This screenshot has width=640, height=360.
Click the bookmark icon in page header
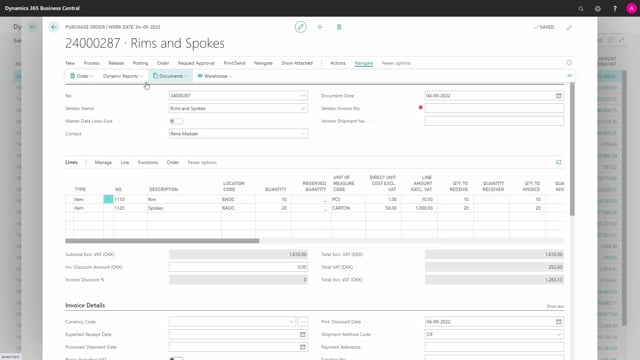(339, 27)
